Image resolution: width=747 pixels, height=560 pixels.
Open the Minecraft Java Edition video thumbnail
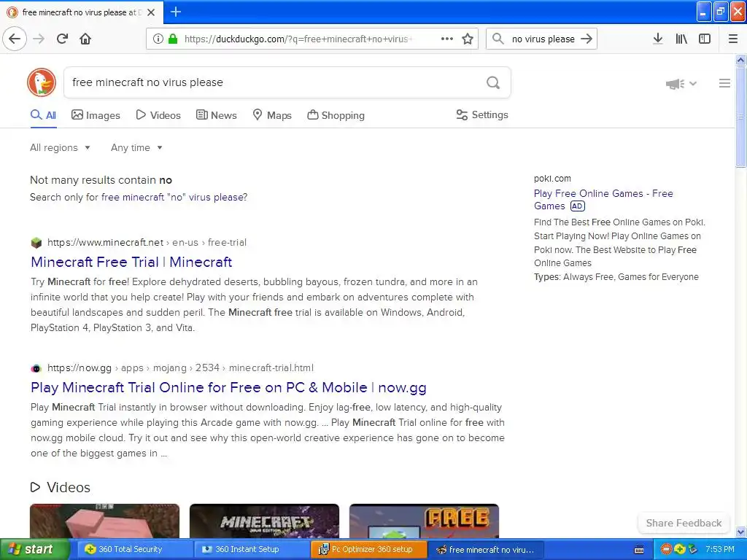[264, 521]
